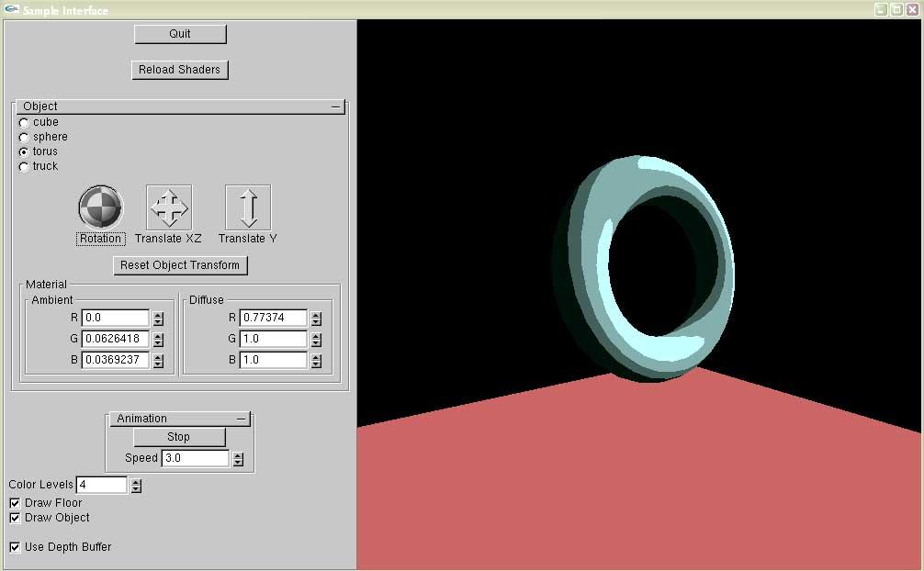This screenshot has width=924, height=571.
Task: Click the Rotation trackball icon
Action: click(x=100, y=207)
